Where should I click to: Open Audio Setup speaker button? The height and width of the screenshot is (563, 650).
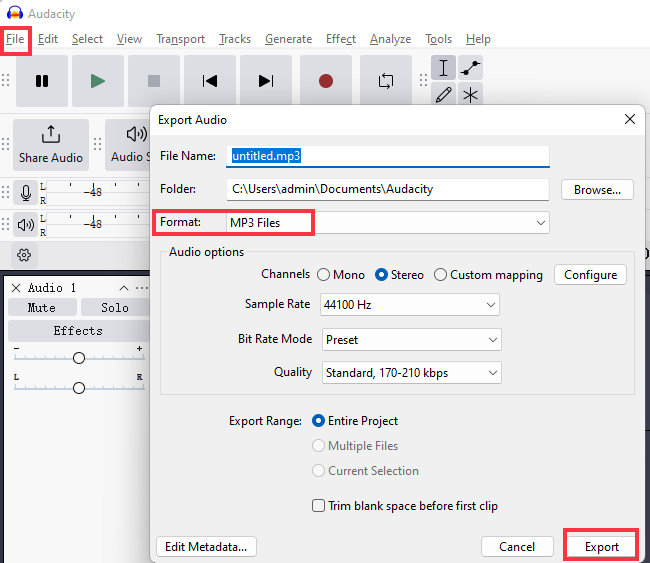128,145
